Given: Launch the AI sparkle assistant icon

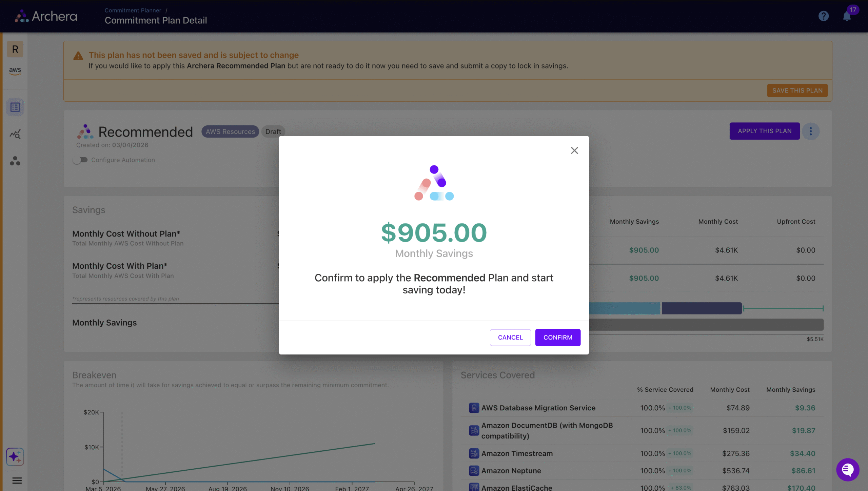Looking at the screenshot, I should 15,457.
